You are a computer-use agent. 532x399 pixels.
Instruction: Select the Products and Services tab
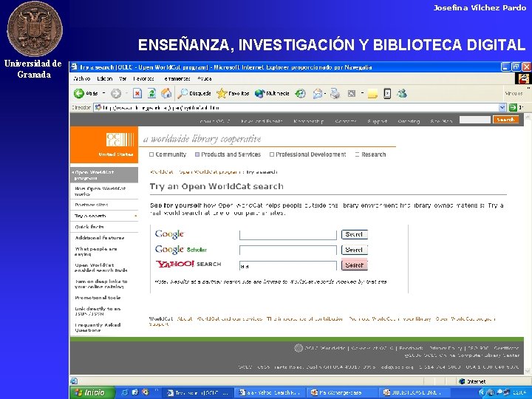[228, 154]
